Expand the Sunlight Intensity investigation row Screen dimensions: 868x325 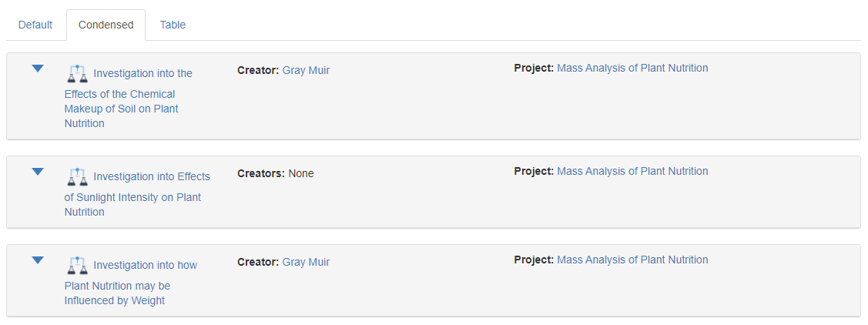pos(38,172)
